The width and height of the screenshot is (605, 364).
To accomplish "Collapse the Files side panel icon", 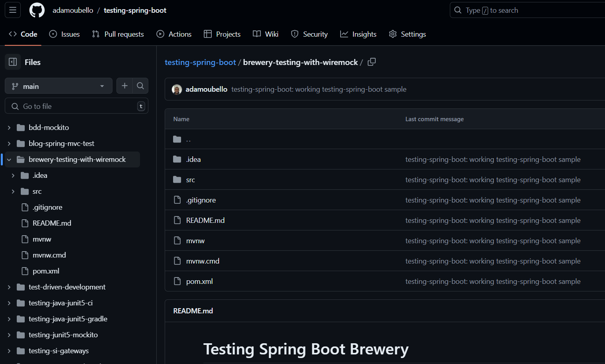I will click(13, 62).
